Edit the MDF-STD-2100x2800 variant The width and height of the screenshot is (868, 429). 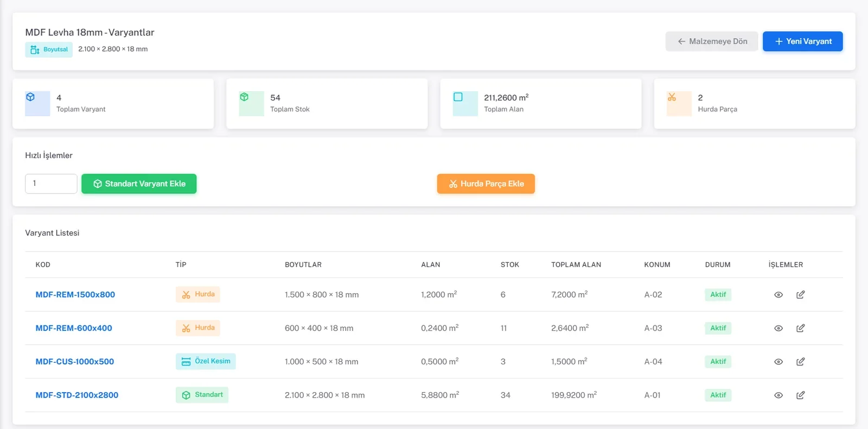[801, 395]
